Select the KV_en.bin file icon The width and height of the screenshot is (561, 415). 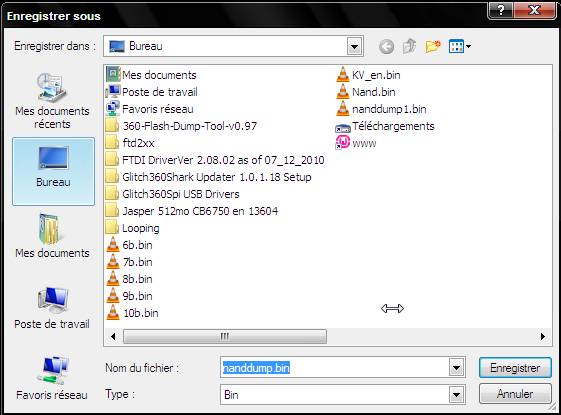coord(343,74)
